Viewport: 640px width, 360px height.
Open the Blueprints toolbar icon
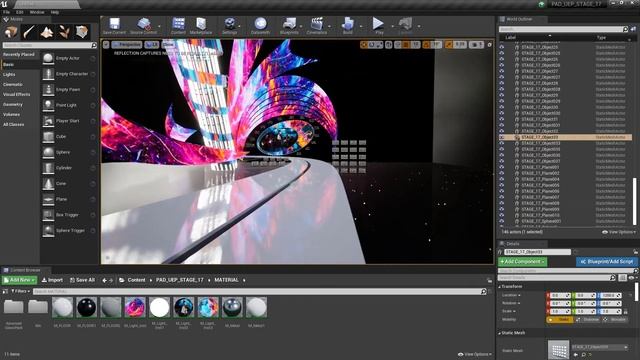point(289,26)
